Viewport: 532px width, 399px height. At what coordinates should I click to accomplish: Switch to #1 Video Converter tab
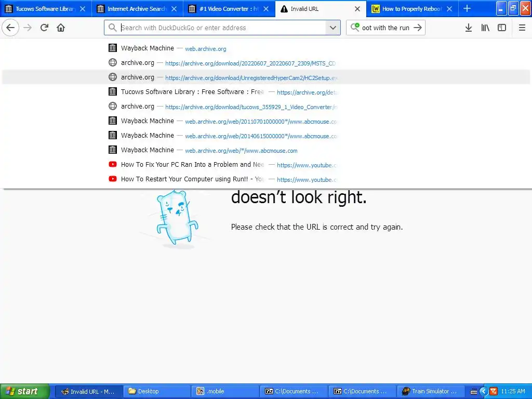pos(229,9)
